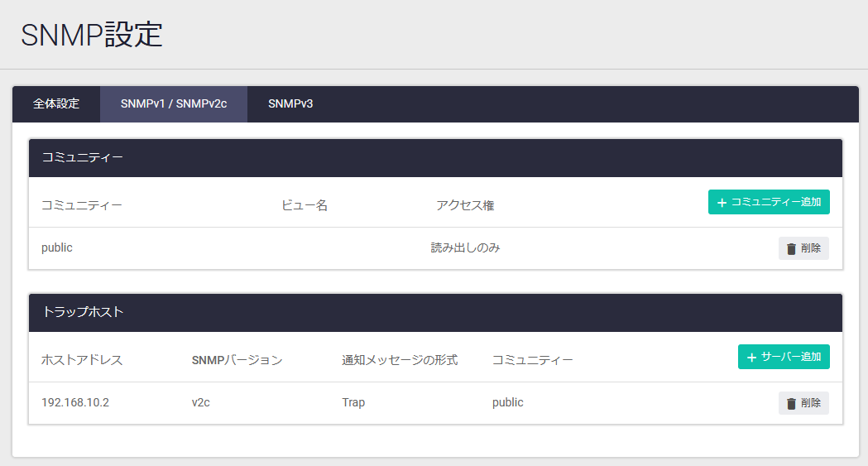The image size is (868, 466).
Task: Select the public community name cell
Action: pos(57,248)
